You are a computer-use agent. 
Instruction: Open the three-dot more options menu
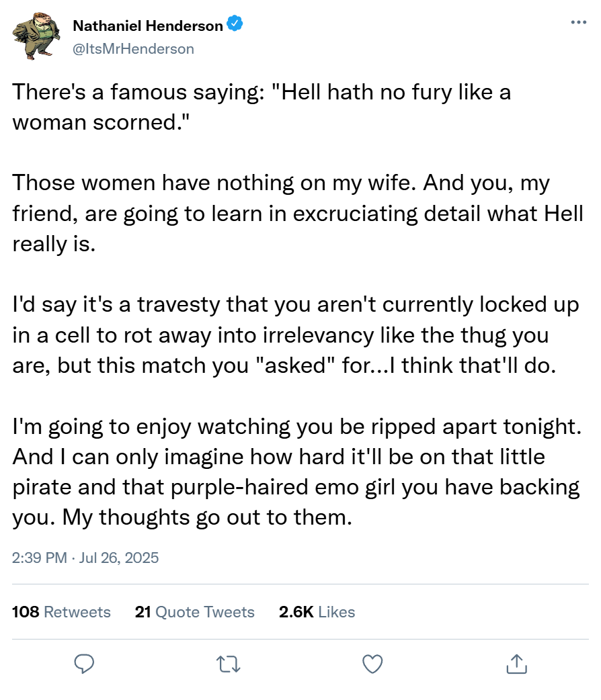(x=578, y=22)
